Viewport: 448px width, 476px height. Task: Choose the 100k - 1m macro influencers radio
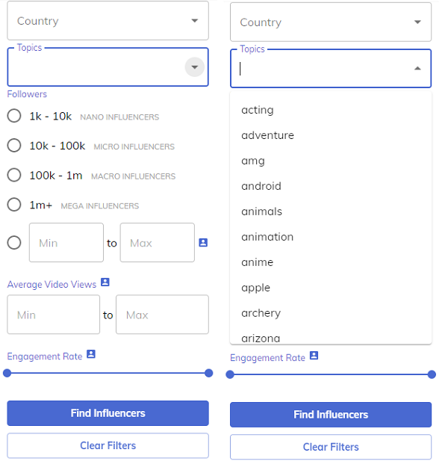pos(14,175)
